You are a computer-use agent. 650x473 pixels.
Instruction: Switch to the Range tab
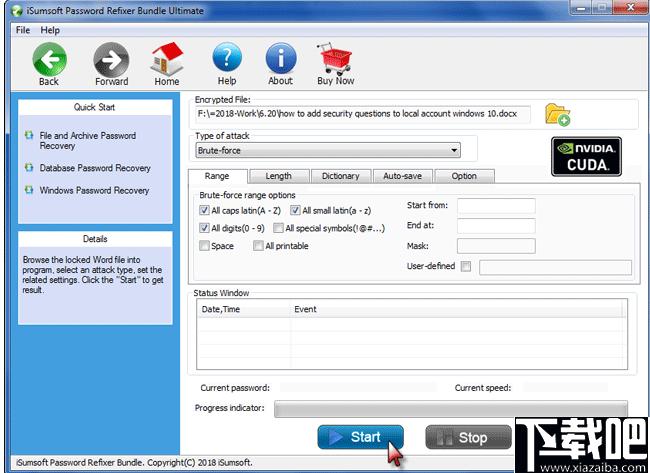(217, 176)
